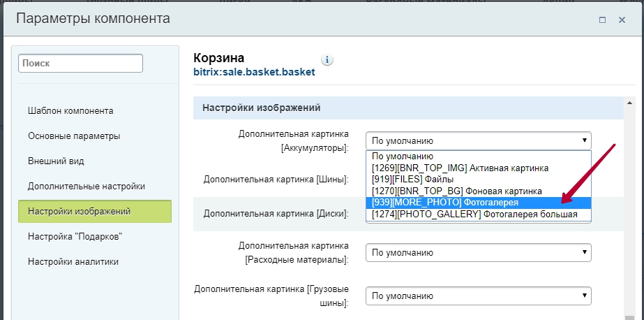
Task: Open Шаблон компонента section
Action: click(70, 110)
